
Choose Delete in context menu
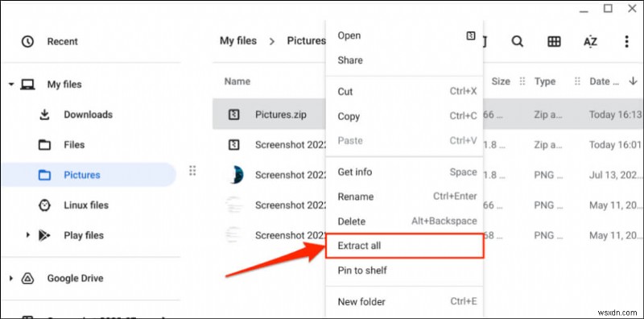[351, 222]
